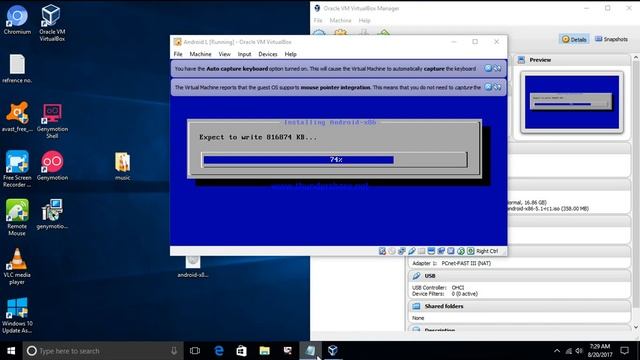Launch Microsoft Edge from taskbar

pos(219,351)
